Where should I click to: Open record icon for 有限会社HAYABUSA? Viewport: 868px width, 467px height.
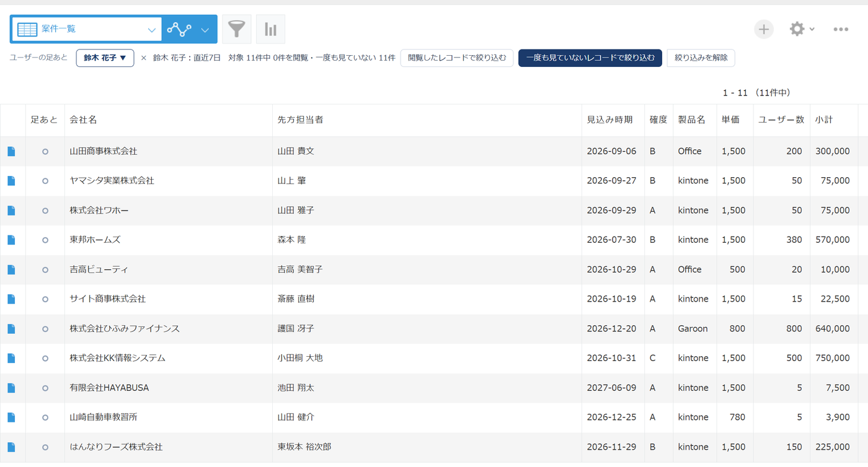tap(11, 388)
